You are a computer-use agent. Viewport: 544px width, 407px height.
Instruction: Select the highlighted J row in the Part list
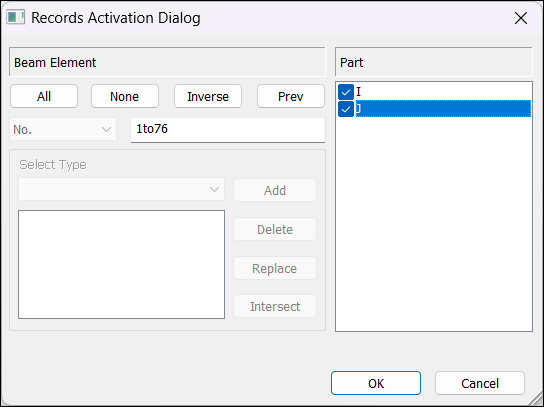(x=443, y=109)
